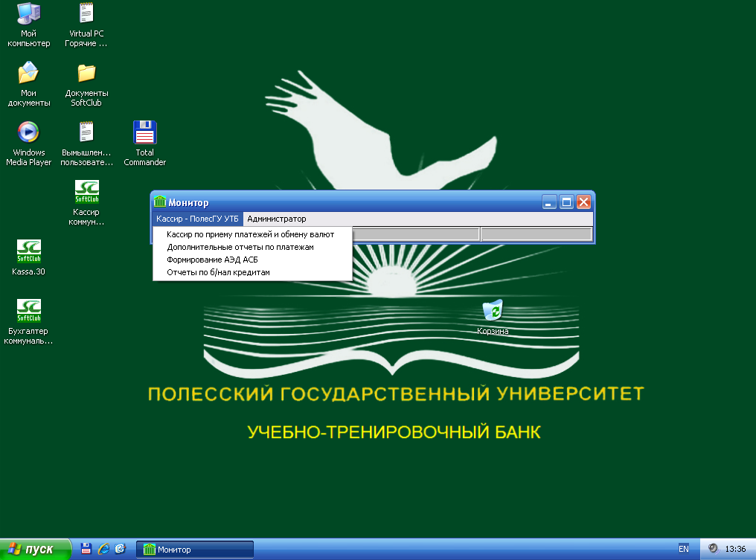Select the Бухгалтер коммуналь... SoftClub icon
The height and width of the screenshot is (560, 756).
click(28, 322)
